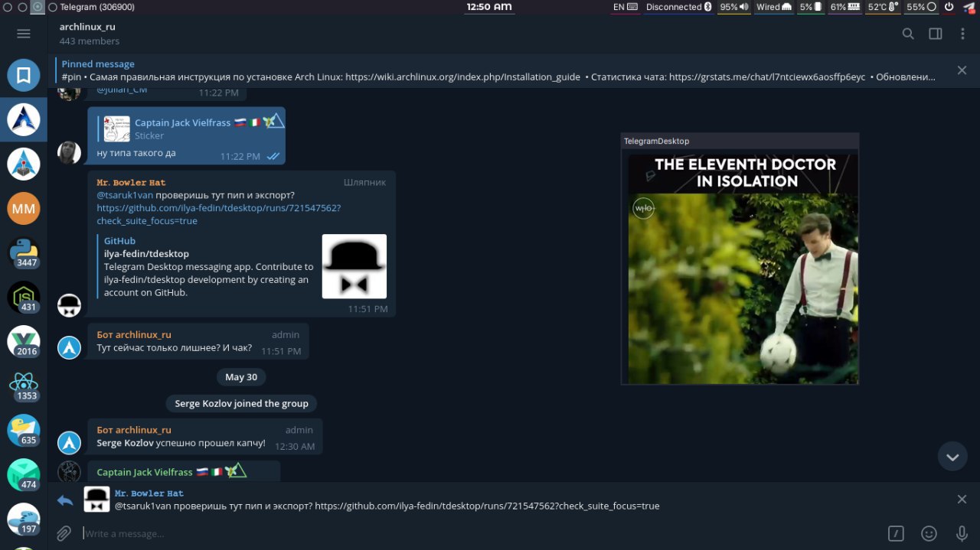Image resolution: width=980 pixels, height=550 pixels.
Task: Switch EN keyboard layout indicator
Action: point(625,7)
